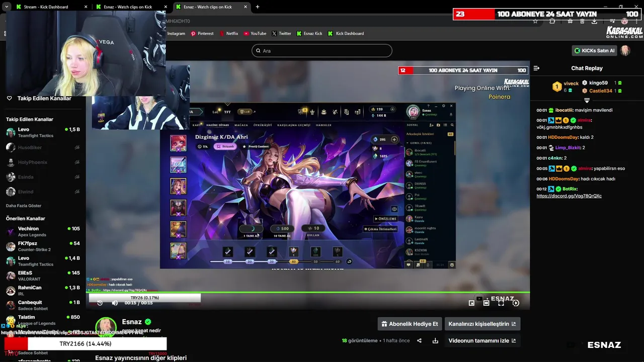Open a new Chrome tab
Viewport: 644px width, 362px height.
pos(258,7)
